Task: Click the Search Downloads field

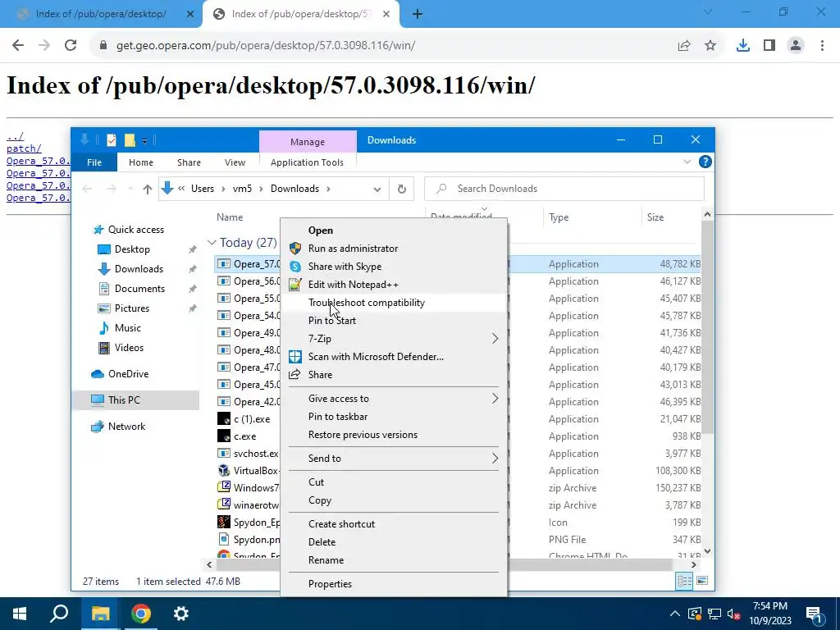Action: (564, 189)
